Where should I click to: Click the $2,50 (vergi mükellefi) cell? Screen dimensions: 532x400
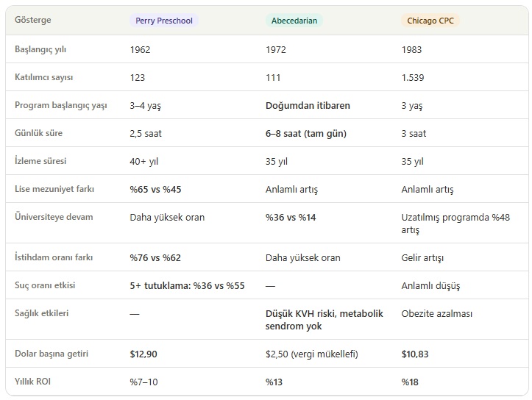[x=311, y=354]
